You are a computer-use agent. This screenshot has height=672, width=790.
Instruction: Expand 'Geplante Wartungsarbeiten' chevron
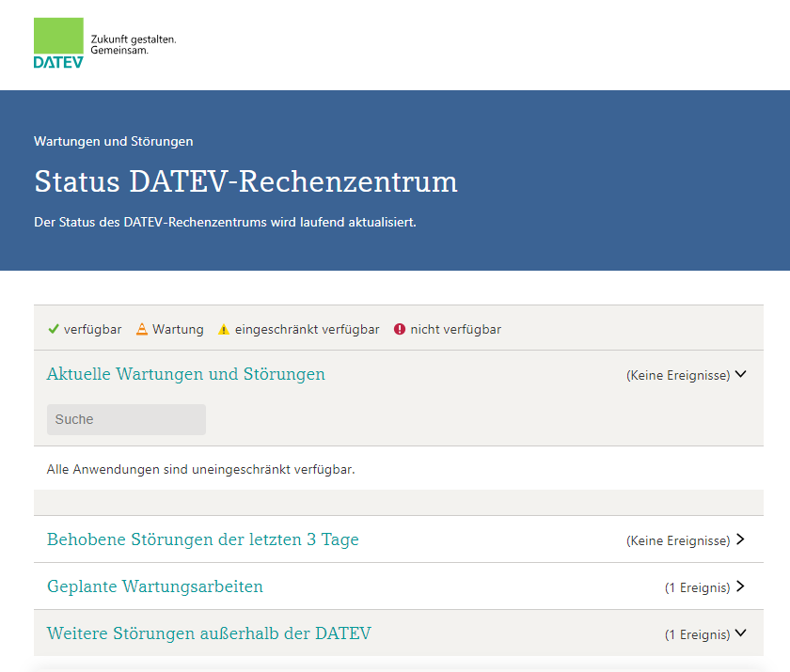click(x=740, y=586)
